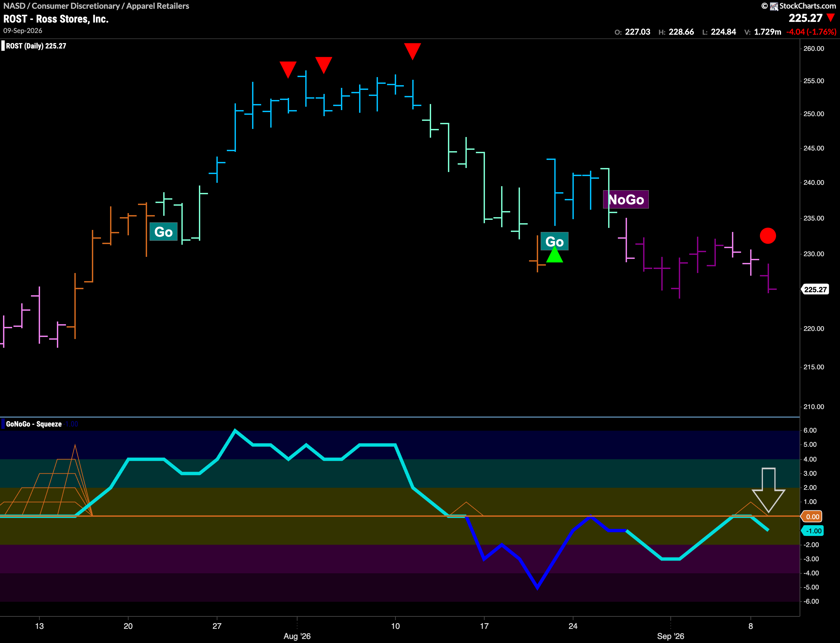Viewport: 840px width, 643px height.
Task: Click the low value 224.84
Action: click(723, 32)
